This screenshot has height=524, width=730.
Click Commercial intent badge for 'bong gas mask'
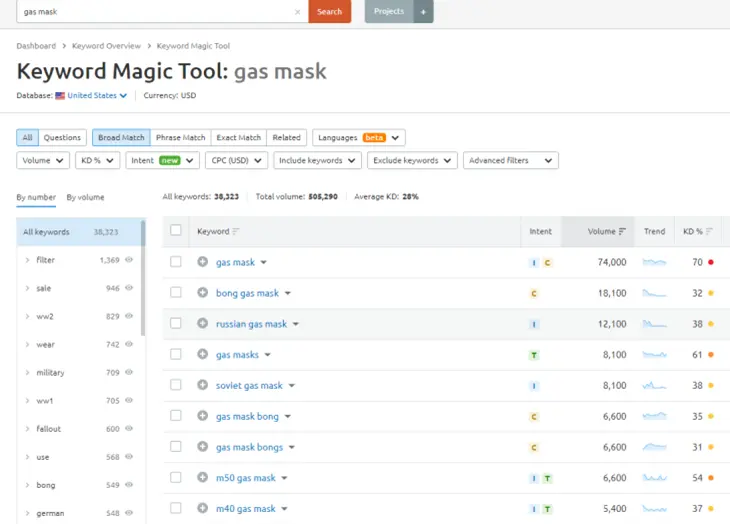pyautogui.click(x=534, y=293)
